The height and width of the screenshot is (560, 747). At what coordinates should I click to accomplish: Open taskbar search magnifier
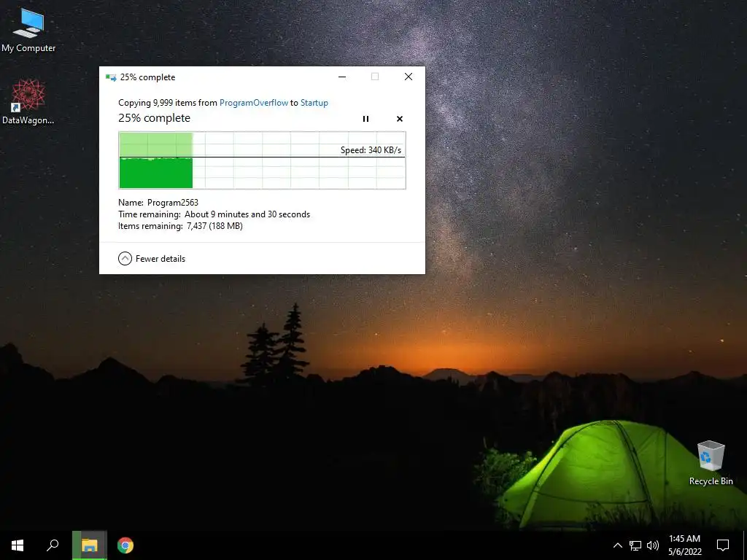point(53,545)
